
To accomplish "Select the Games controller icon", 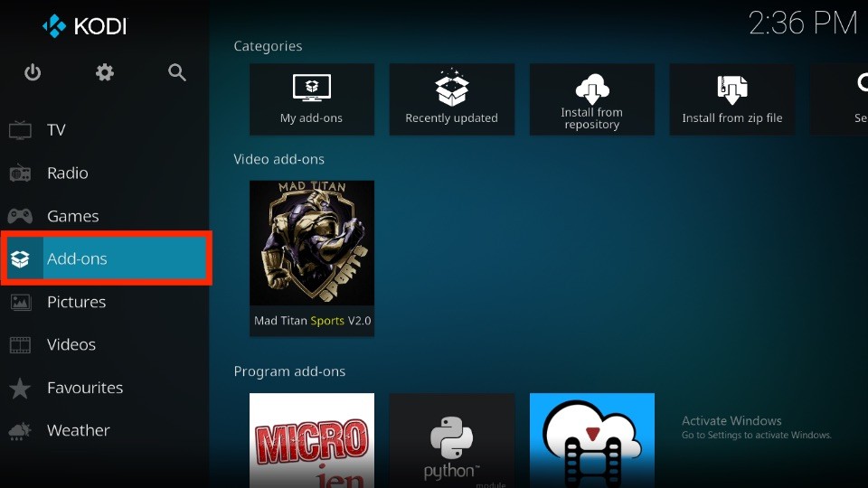I will click(20, 216).
